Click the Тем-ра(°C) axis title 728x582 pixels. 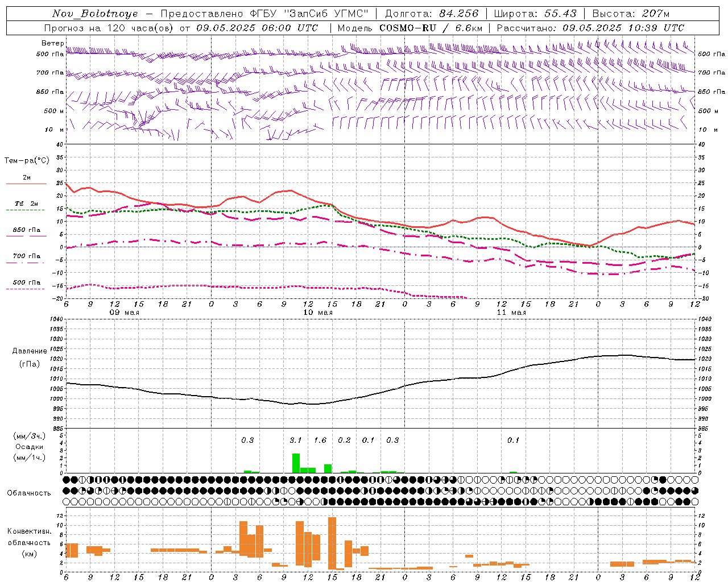tap(27, 161)
